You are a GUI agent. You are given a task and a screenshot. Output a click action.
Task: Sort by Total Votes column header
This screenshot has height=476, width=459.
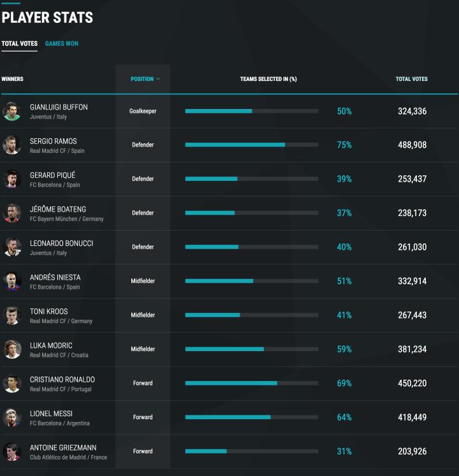[x=411, y=79]
